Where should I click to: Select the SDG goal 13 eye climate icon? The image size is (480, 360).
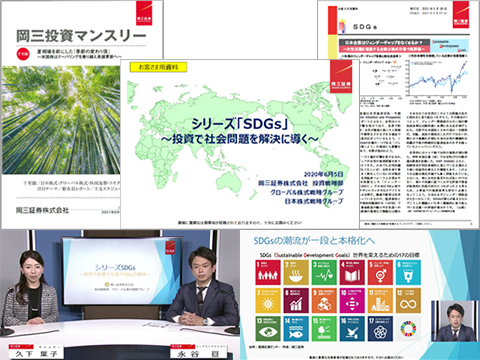click(x=268, y=329)
